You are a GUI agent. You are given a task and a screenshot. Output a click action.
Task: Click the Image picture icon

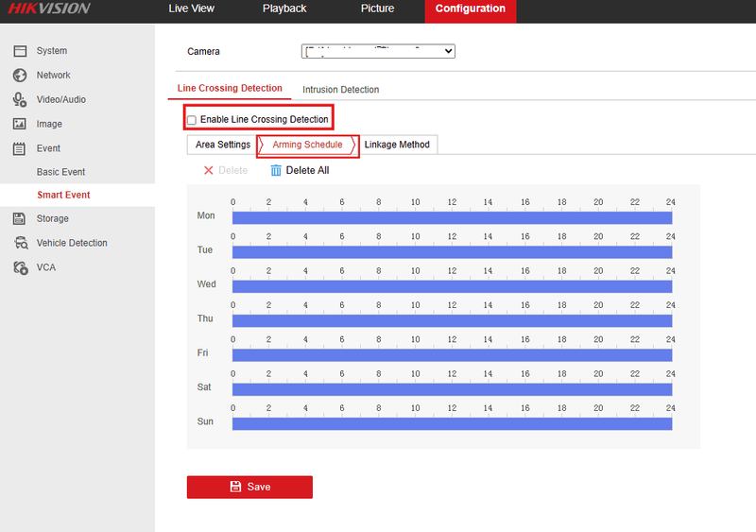pos(20,124)
